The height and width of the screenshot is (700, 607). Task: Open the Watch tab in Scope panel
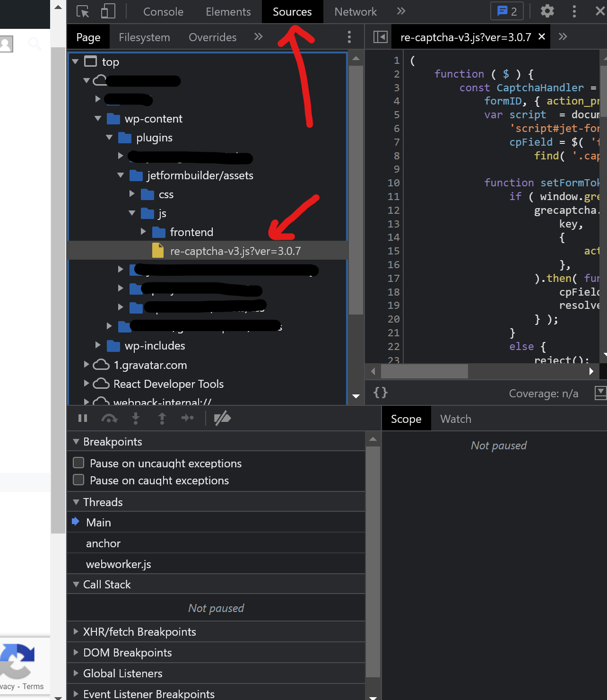pyautogui.click(x=455, y=418)
